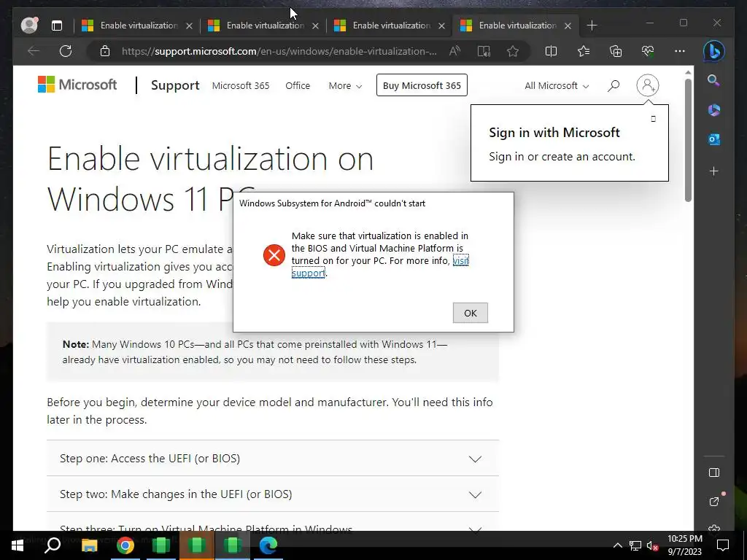Add page to favorites star icon
Image resolution: width=747 pixels, height=560 pixels.
point(513,51)
